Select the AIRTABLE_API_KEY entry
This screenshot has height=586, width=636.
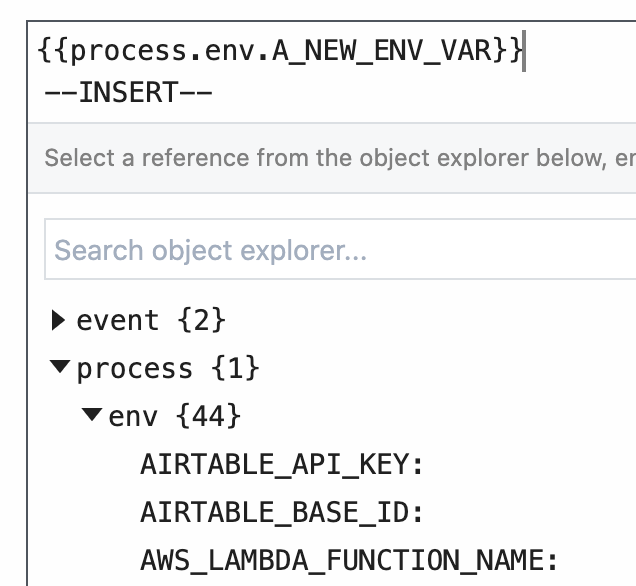click(x=282, y=464)
